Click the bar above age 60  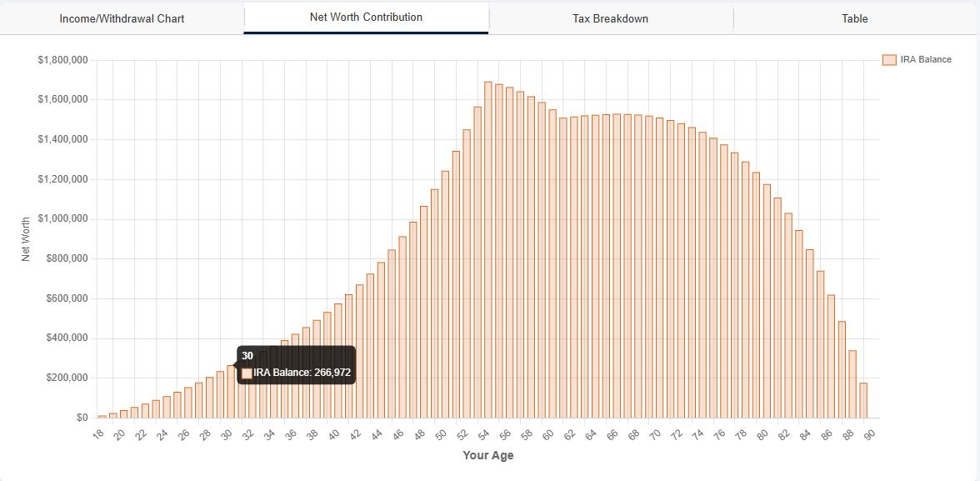click(x=552, y=264)
